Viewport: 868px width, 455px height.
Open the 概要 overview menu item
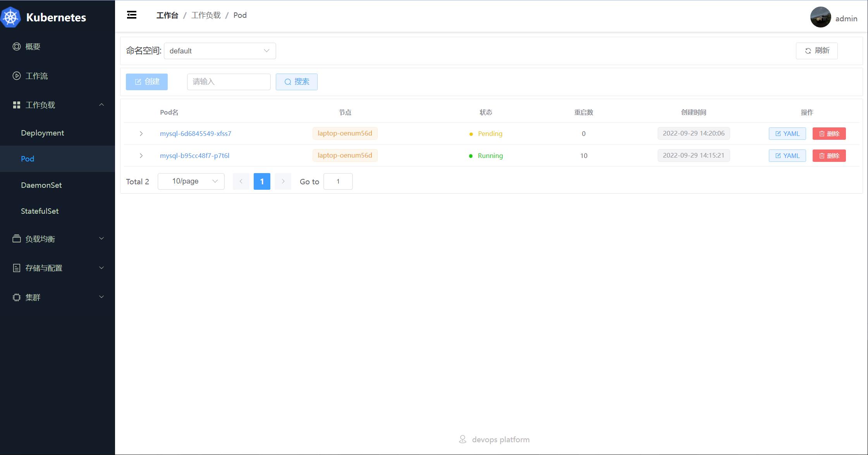pos(33,46)
